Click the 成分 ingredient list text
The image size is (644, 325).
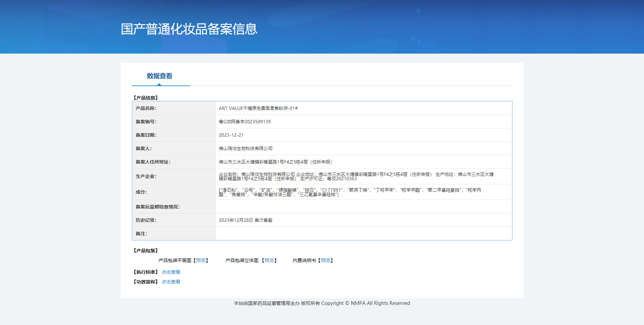[x=350, y=192]
